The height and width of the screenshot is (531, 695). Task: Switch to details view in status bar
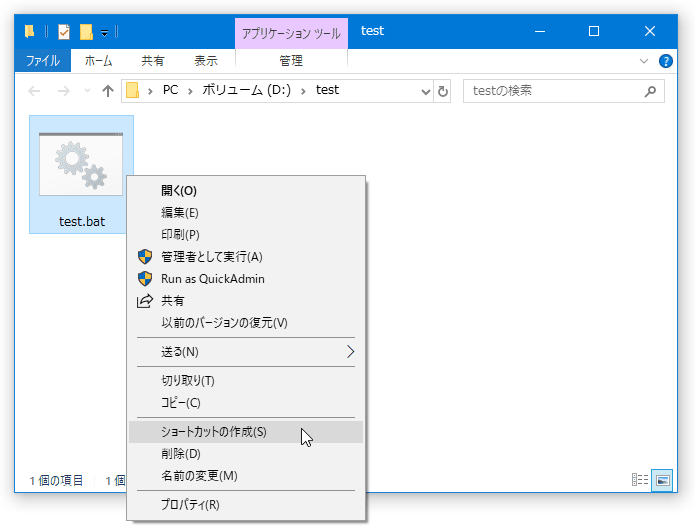(x=640, y=480)
